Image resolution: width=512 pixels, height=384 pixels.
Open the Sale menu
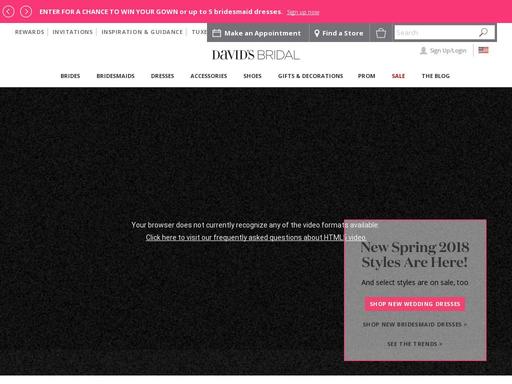[x=398, y=76]
